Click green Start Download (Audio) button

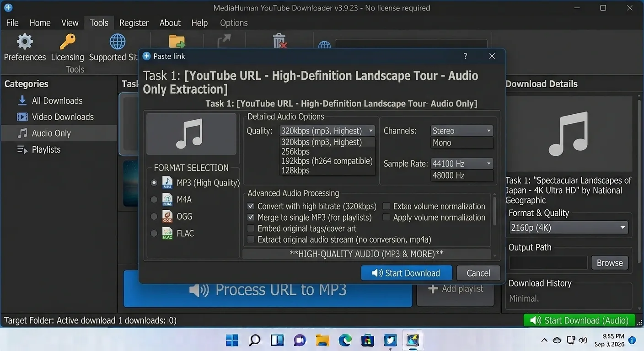click(579, 320)
